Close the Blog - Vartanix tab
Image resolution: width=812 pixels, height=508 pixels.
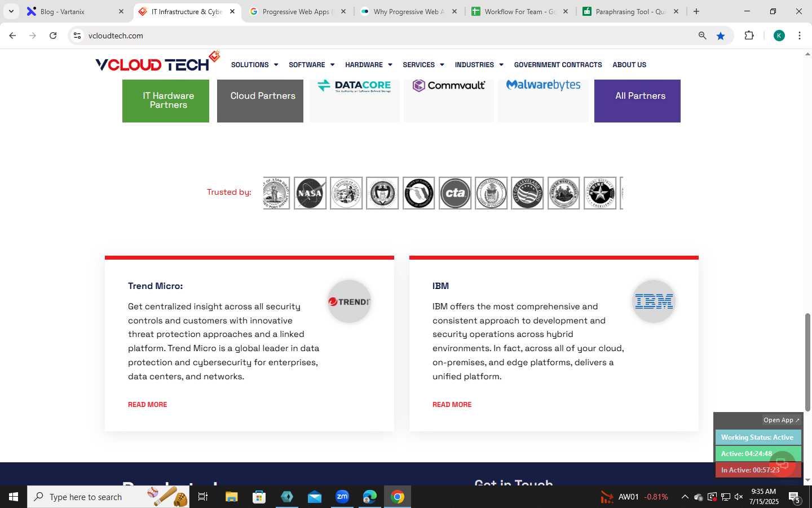(121, 11)
